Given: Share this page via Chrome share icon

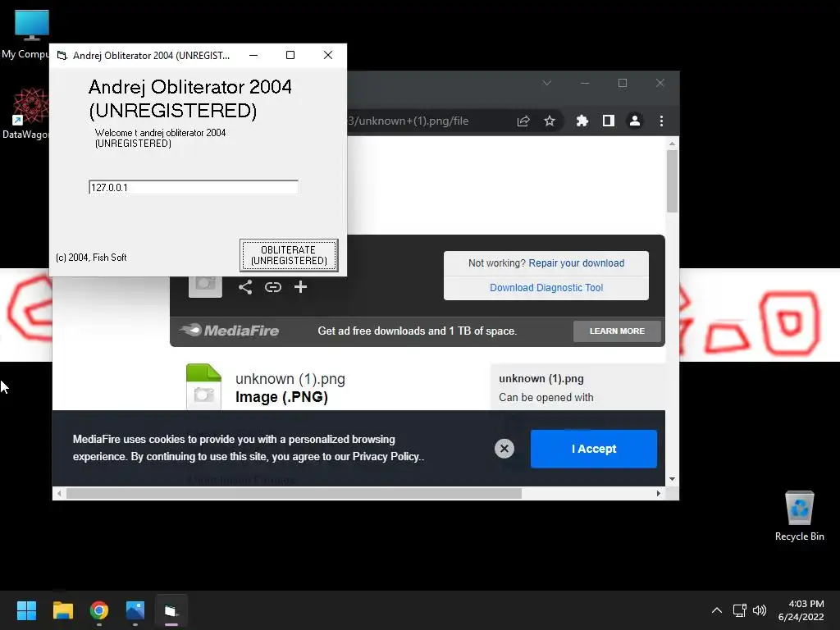Looking at the screenshot, I should click(523, 121).
